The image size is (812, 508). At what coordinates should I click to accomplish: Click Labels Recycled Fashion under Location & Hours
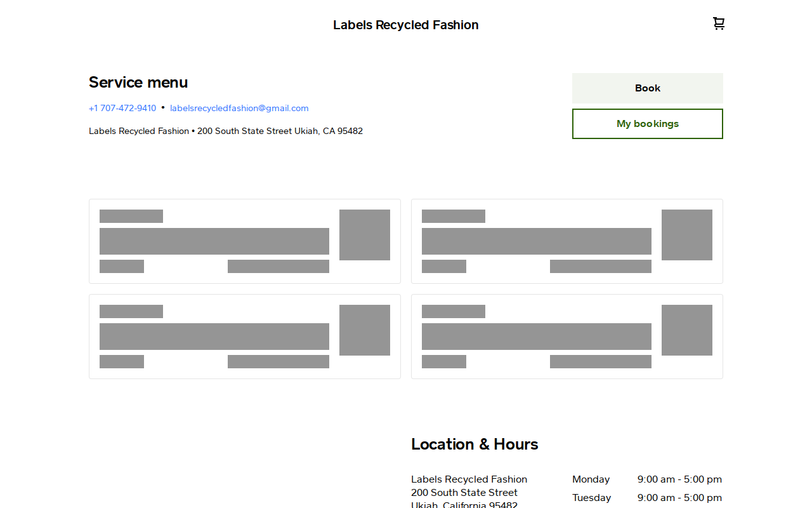pos(469,479)
